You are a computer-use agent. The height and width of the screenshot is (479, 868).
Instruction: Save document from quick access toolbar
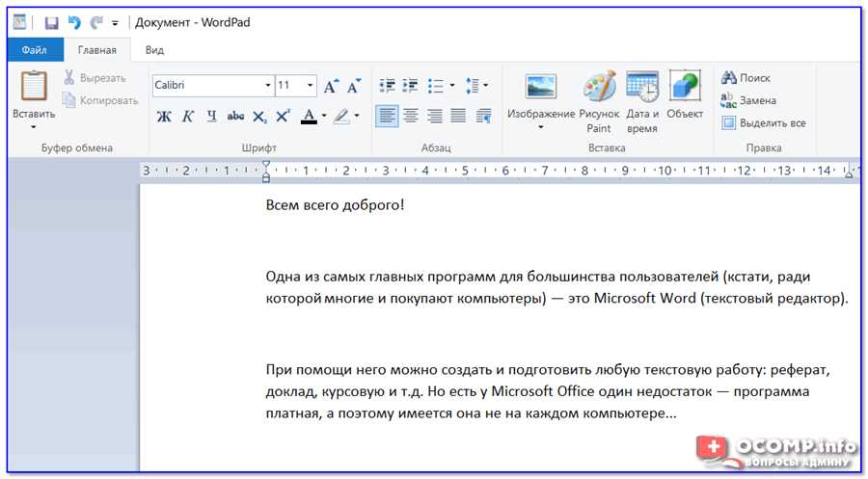(x=51, y=23)
